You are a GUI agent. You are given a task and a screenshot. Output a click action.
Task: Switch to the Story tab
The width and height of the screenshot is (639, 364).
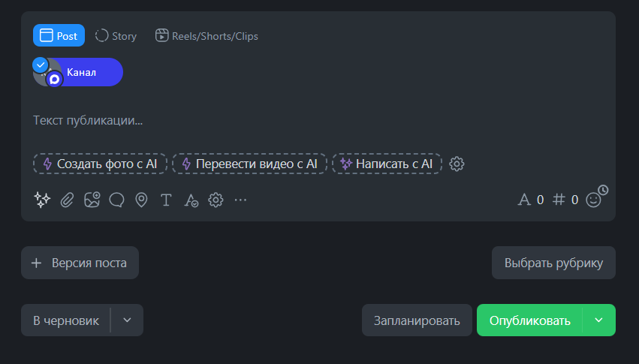116,35
